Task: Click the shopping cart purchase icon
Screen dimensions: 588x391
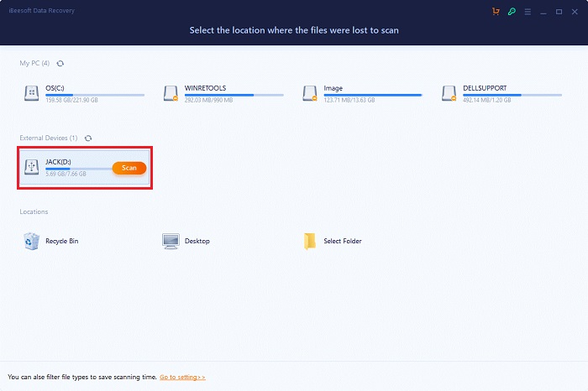Action: pos(496,12)
